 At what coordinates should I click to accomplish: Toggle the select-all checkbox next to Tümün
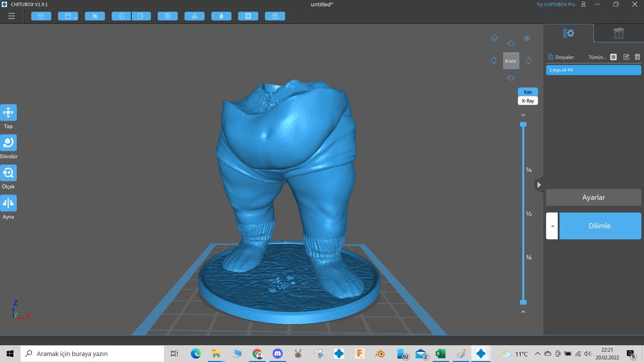point(613,56)
